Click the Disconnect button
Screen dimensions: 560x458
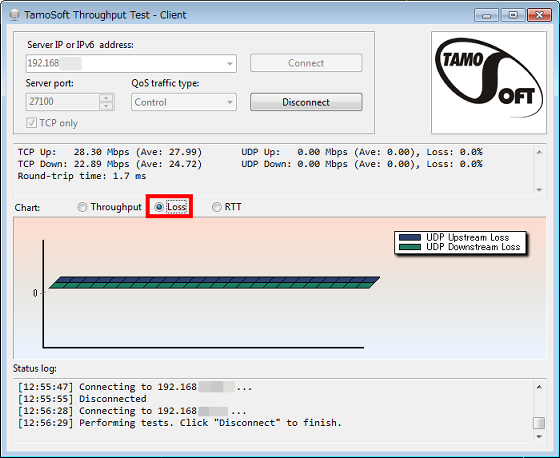306,102
